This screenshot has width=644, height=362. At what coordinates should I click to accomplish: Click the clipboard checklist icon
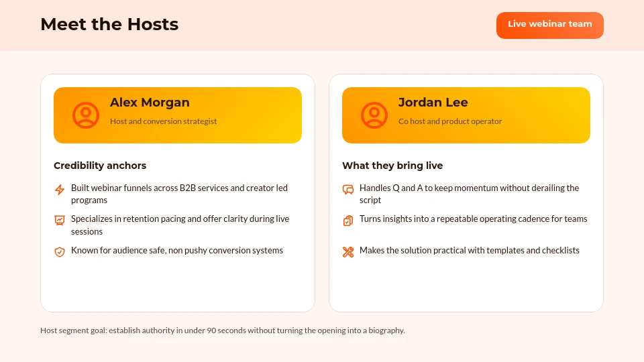coord(347,220)
